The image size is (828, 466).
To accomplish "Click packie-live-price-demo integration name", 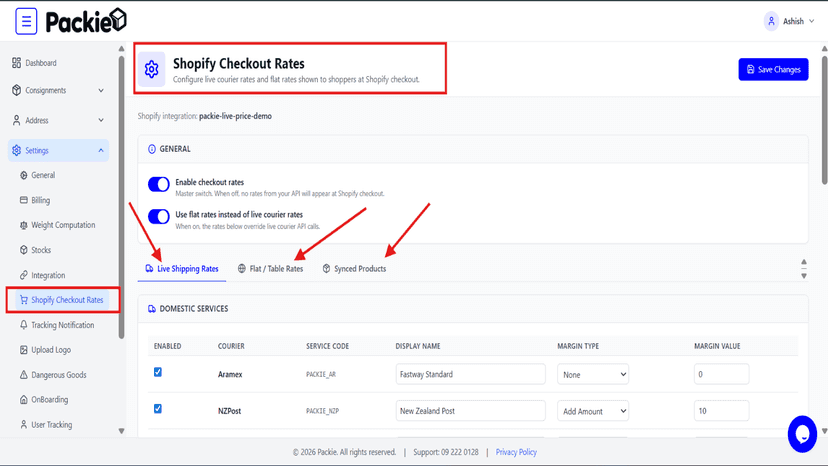I will [x=236, y=116].
